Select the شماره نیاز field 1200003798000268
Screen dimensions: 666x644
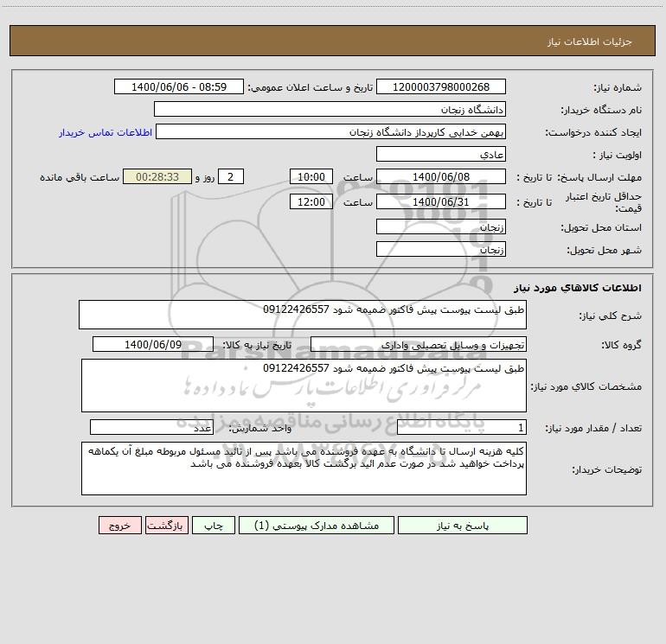[x=441, y=86]
